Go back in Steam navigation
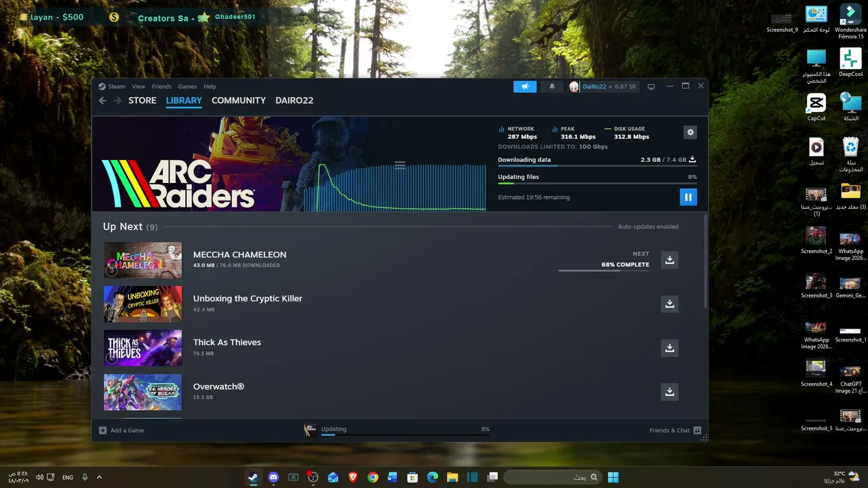This screenshot has height=488, width=868. pos(102,100)
